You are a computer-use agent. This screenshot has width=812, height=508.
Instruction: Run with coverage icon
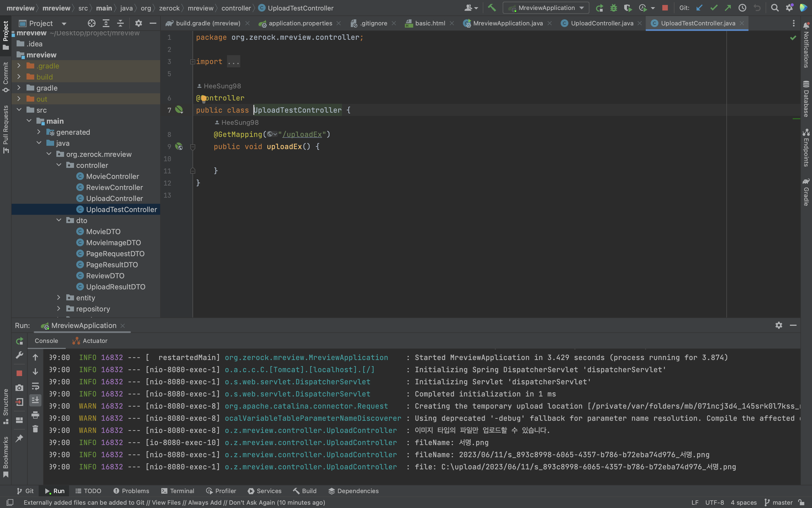coord(628,8)
